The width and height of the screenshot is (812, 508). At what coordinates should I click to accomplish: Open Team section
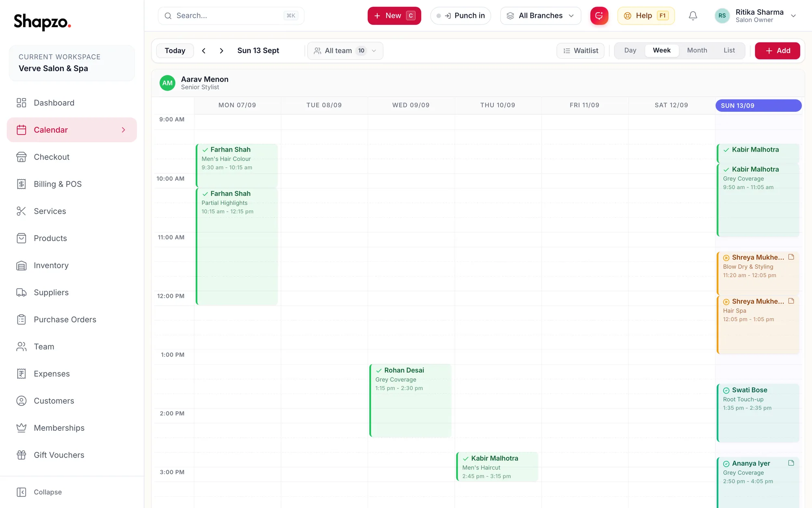click(72, 347)
